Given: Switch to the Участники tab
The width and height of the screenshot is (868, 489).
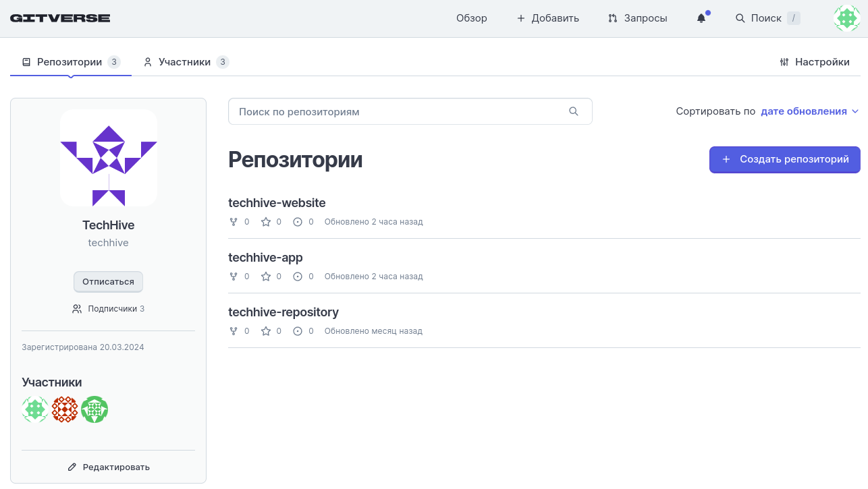Looking at the screenshot, I should tap(186, 62).
